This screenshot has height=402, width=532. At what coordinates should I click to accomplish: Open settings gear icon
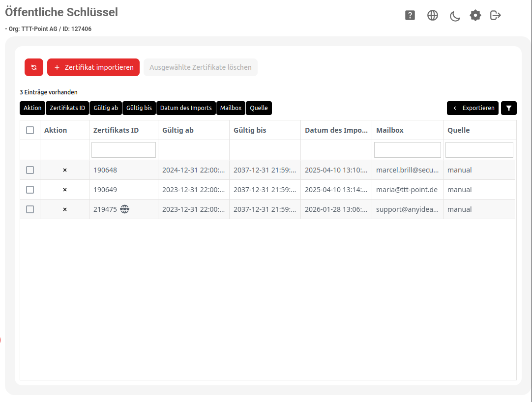pyautogui.click(x=475, y=15)
